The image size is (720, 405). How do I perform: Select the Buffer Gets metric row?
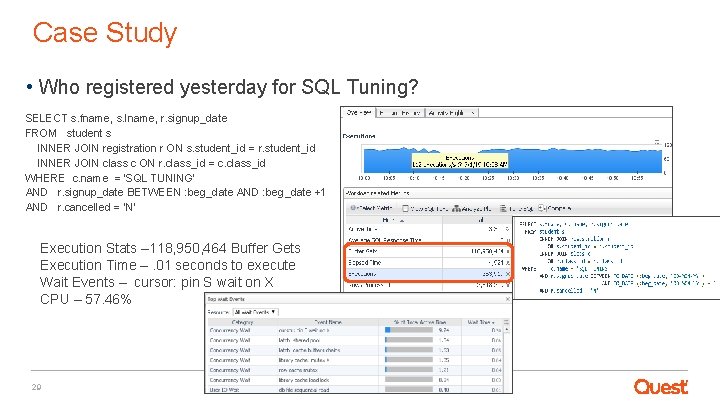(428, 251)
